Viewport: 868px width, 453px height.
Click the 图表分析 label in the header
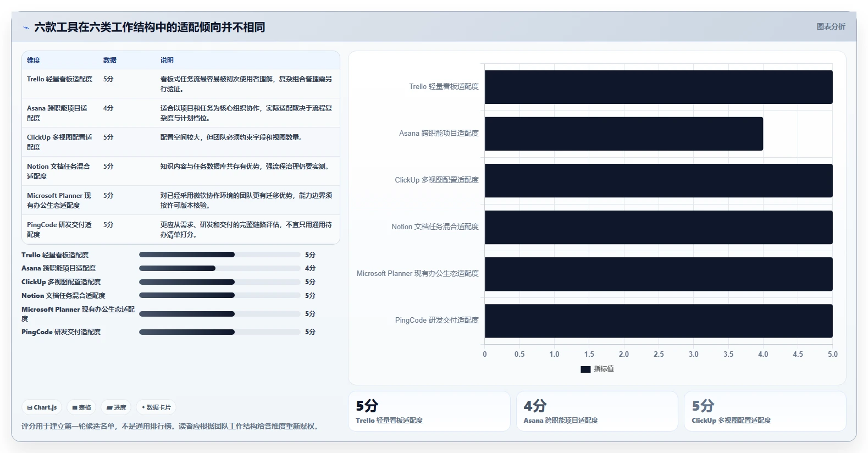(x=831, y=26)
